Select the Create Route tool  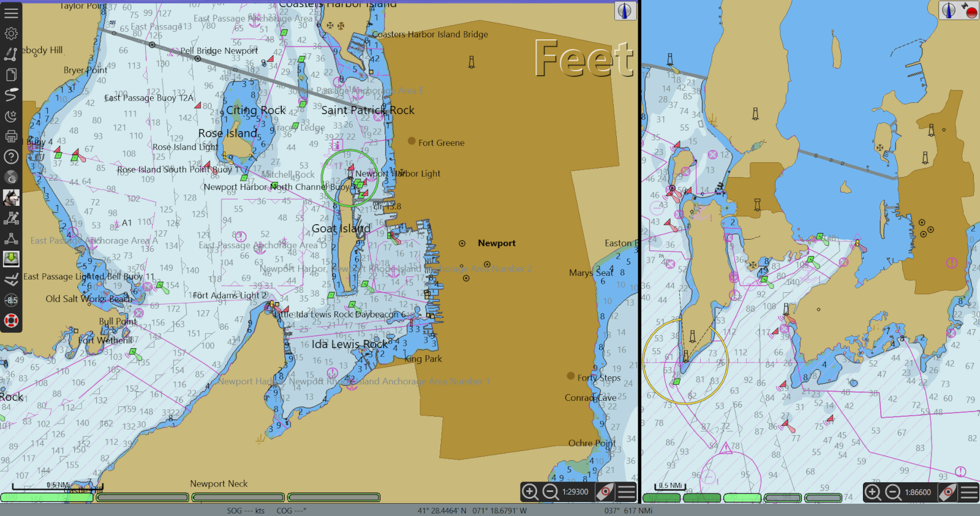(x=11, y=54)
